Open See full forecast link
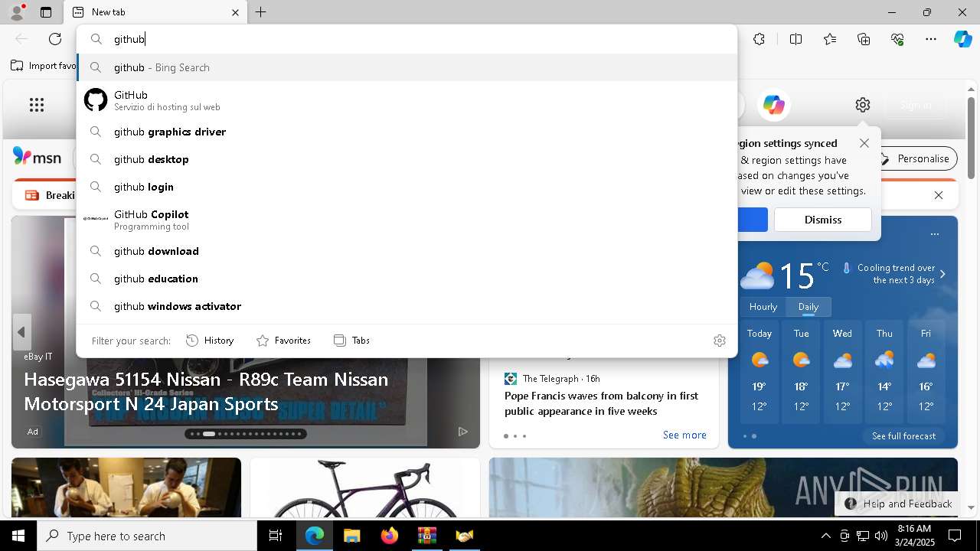 (x=903, y=436)
